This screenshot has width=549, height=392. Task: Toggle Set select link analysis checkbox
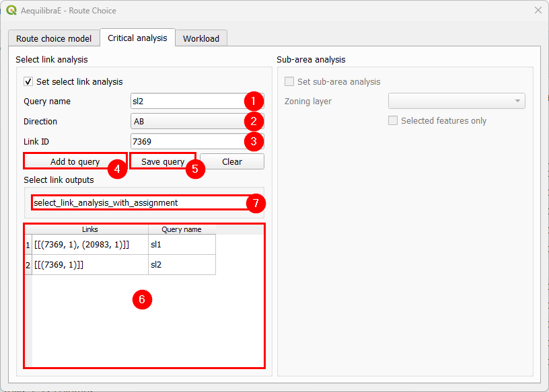(x=28, y=81)
